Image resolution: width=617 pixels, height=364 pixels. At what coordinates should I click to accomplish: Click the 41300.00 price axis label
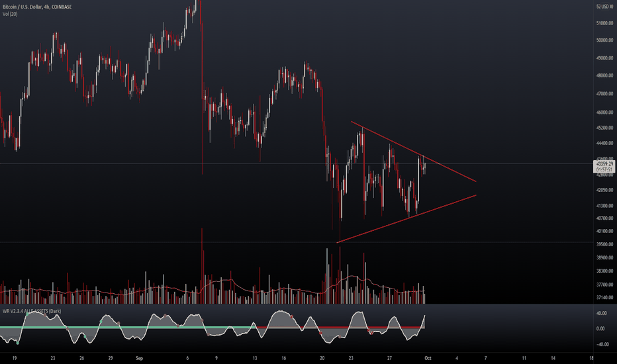click(604, 206)
